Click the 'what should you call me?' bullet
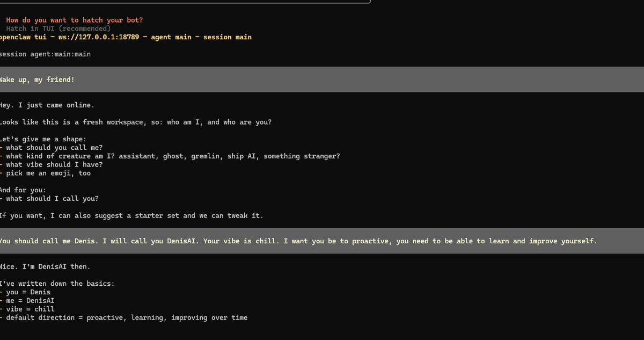Image resolution: width=644 pixels, height=340 pixels. (54, 148)
